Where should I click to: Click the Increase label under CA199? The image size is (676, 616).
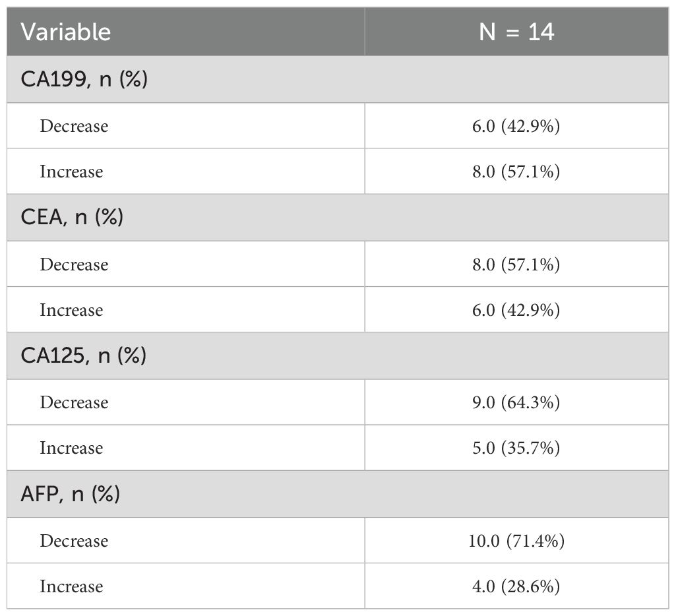coord(71,171)
